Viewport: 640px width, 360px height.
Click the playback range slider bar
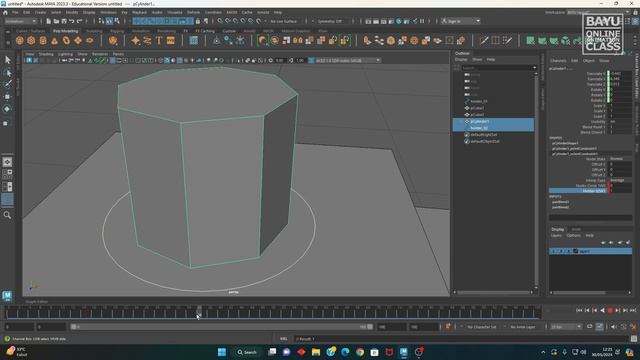click(x=222, y=327)
